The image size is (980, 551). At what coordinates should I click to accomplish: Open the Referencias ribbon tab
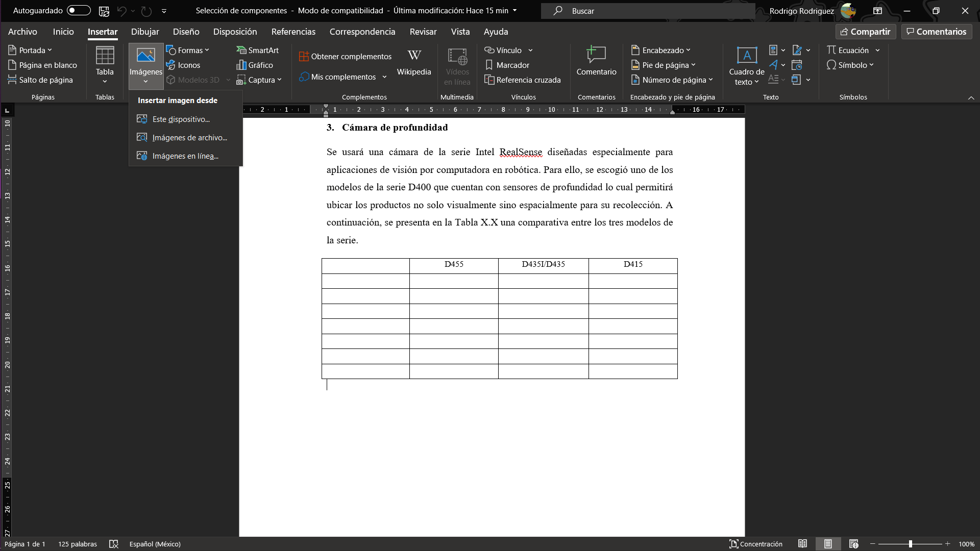(x=293, y=32)
